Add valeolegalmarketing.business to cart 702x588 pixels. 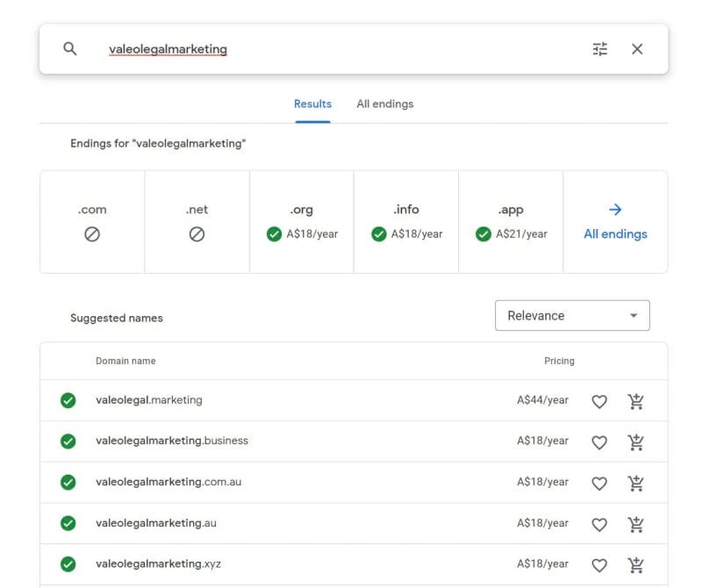(635, 442)
